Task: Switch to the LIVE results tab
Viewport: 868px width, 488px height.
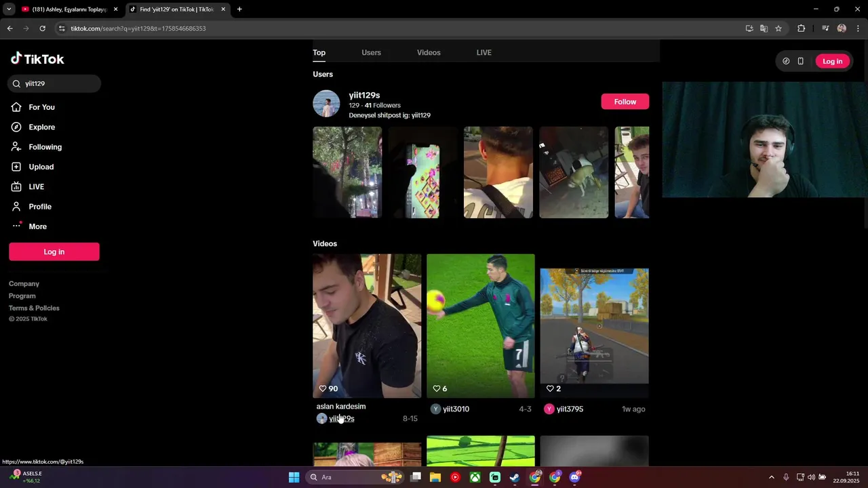Action: pyautogui.click(x=484, y=53)
